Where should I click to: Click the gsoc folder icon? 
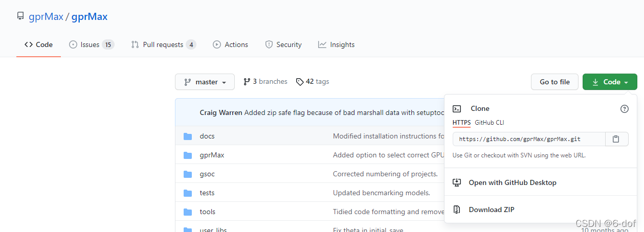pyautogui.click(x=188, y=174)
